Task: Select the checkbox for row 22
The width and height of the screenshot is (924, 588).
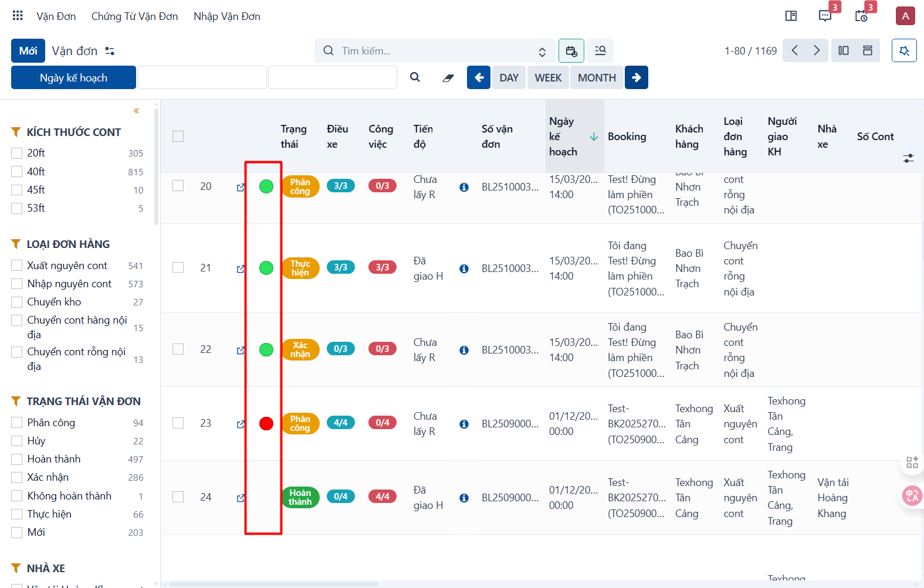Action: pos(178,349)
